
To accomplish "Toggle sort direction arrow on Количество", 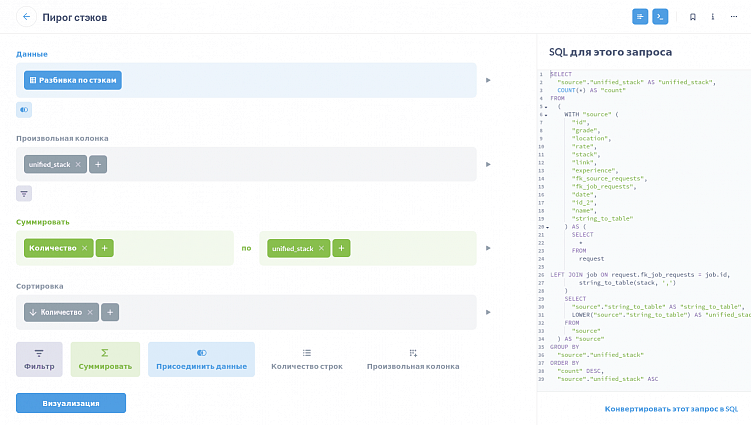I will 33,312.
